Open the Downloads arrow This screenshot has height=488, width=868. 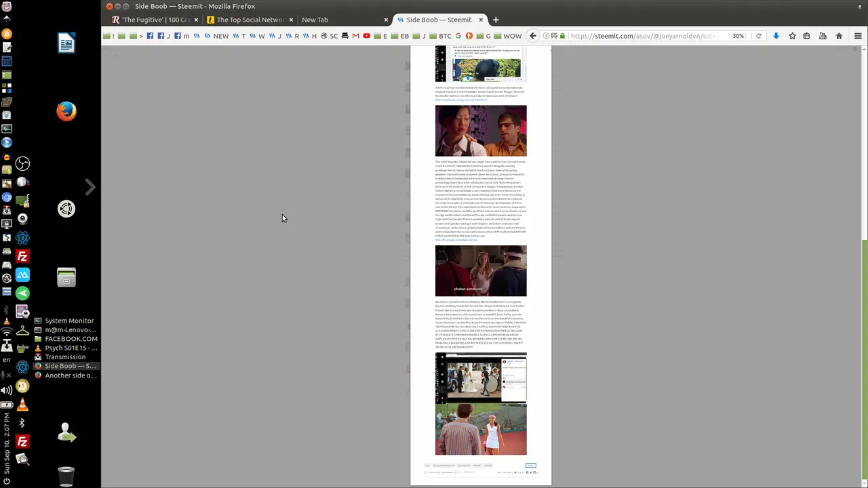point(776,36)
